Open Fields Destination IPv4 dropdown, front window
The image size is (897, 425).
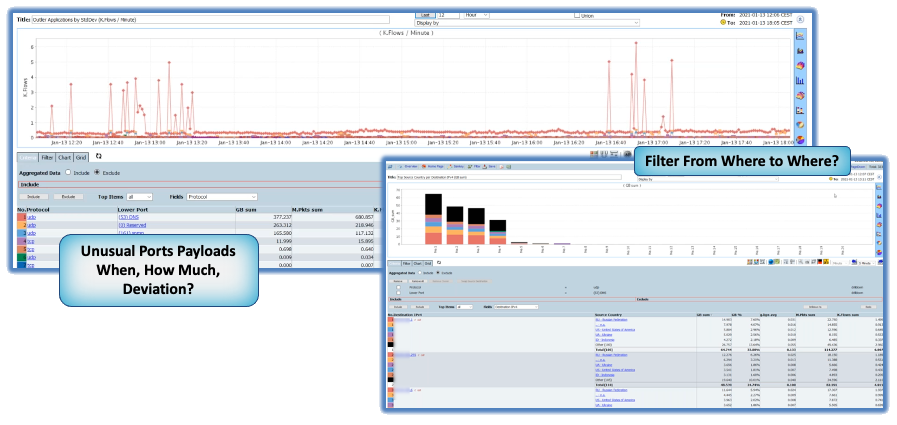516,307
